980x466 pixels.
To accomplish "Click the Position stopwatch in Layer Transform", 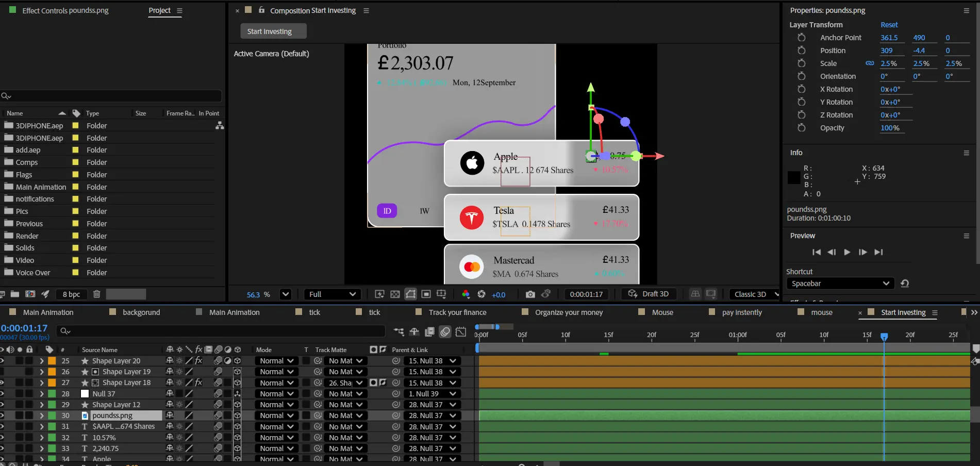I will 801,51.
